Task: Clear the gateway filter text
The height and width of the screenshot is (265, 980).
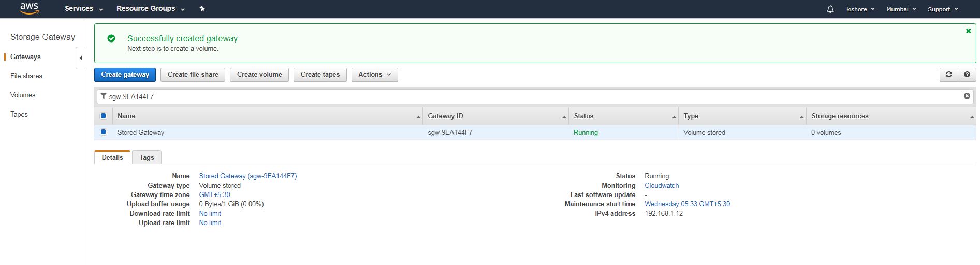Action: 967,96
